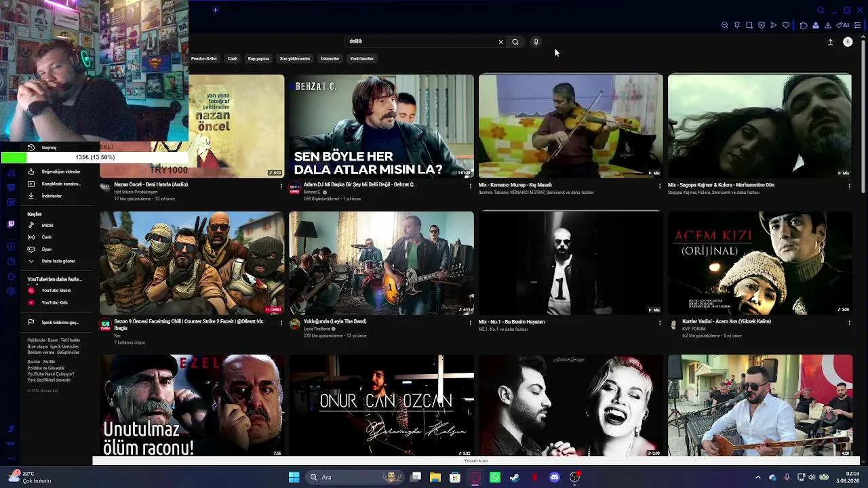Open Windows Start menu
868x488 pixels.
pos(294,477)
